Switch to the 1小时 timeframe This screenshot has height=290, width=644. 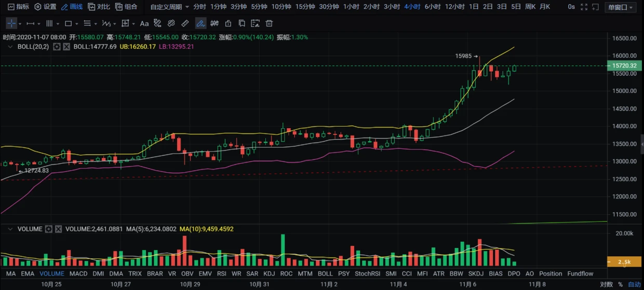pyautogui.click(x=351, y=7)
